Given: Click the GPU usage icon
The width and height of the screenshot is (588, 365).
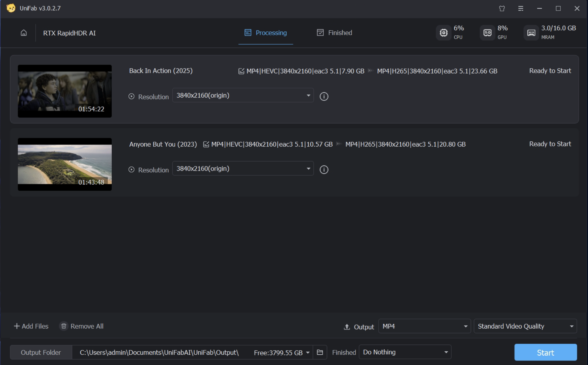Looking at the screenshot, I should tap(487, 33).
